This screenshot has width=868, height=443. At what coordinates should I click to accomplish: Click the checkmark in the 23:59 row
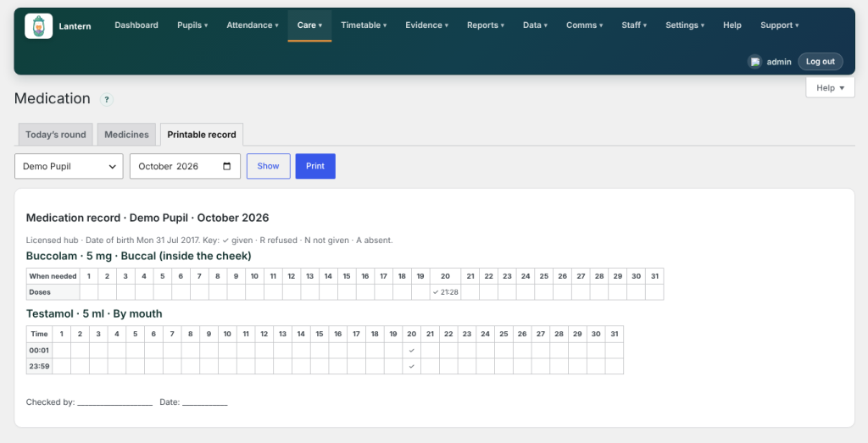[411, 366]
